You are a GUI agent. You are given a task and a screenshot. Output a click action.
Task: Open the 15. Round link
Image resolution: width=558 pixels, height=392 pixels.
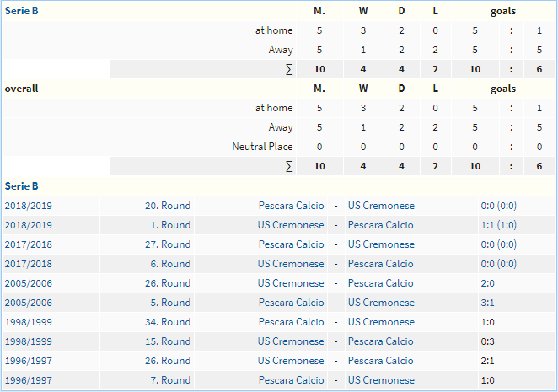click(x=168, y=341)
